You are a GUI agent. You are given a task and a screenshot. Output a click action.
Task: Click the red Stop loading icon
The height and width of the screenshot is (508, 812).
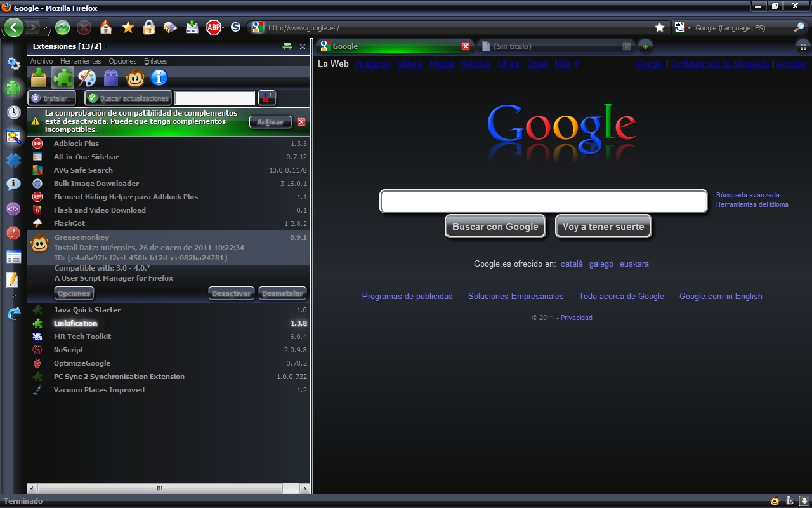point(84,27)
